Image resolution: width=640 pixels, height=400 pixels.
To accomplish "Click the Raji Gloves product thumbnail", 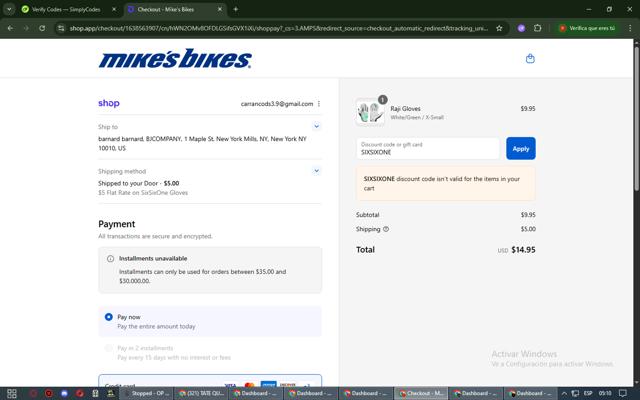I will pos(370,112).
